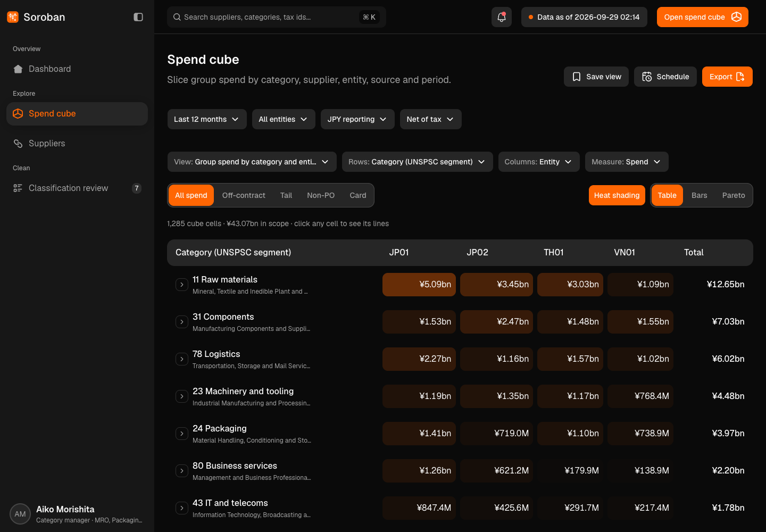Screen dimensions: 766x532
Task: Expand the 23 Machinery and tooling row
Action: point(182,396)
